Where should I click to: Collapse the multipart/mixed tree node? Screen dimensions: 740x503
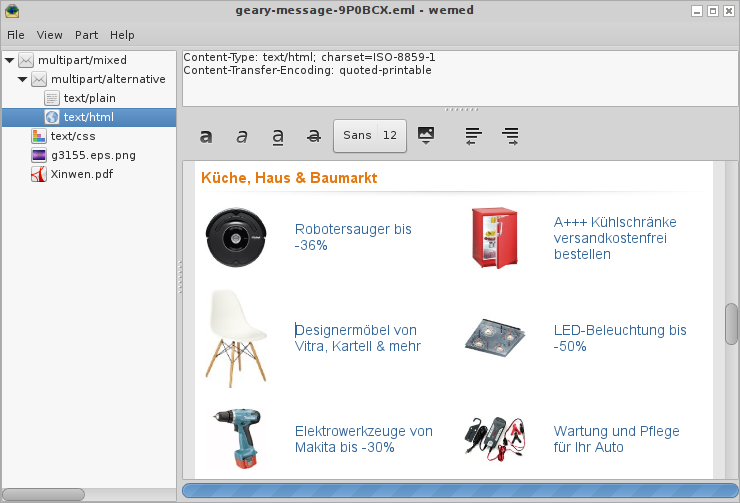pyautogui.click(x=9, y=60)
